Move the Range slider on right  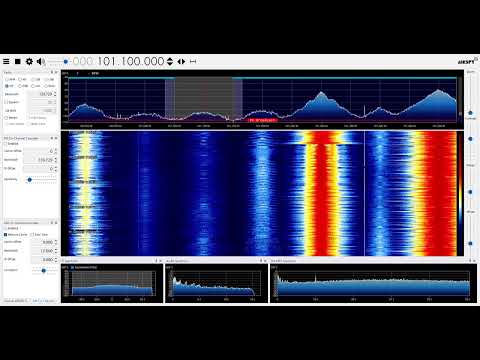coord(470,192)
